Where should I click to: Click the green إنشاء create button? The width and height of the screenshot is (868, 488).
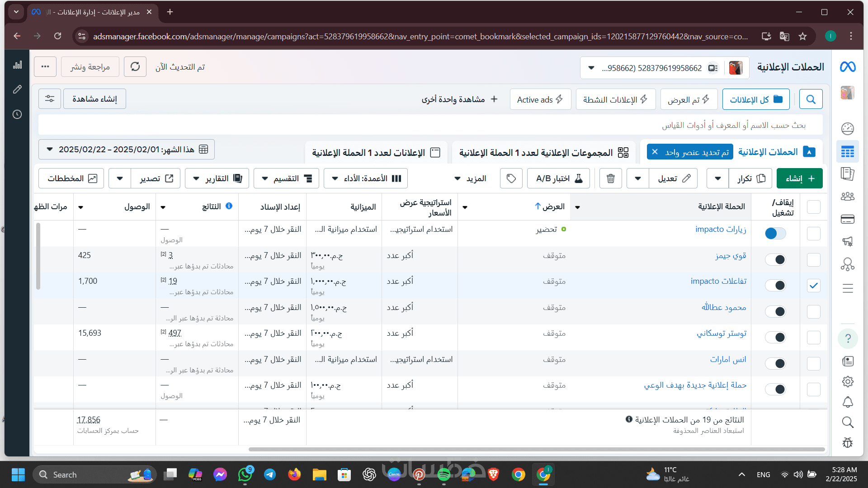(799, 178)
